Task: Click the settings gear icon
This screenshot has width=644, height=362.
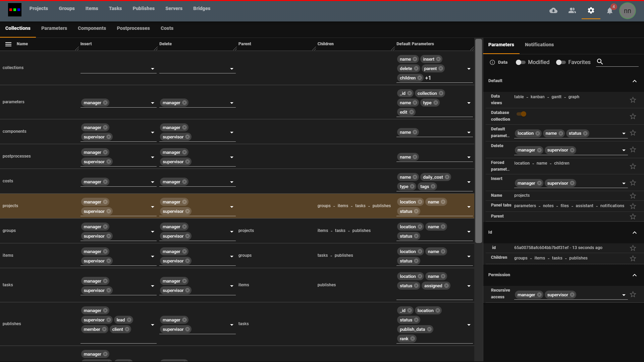Action: pos(591,11)
